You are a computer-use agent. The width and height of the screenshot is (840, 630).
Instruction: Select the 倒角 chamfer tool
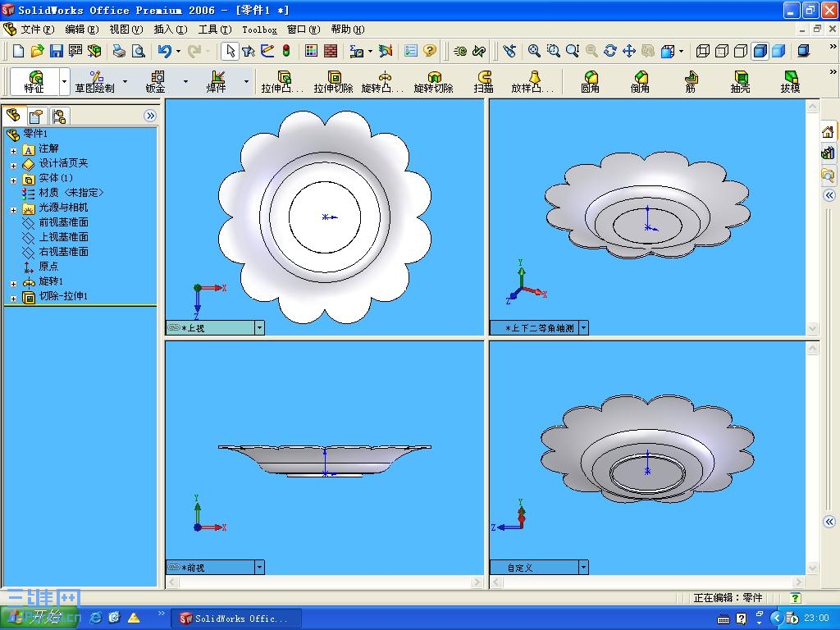pyautogui.click(x=640, y=81)
